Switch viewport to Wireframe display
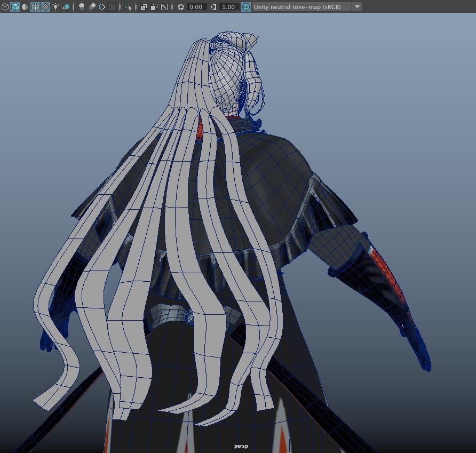 click(x=5, y=7)
